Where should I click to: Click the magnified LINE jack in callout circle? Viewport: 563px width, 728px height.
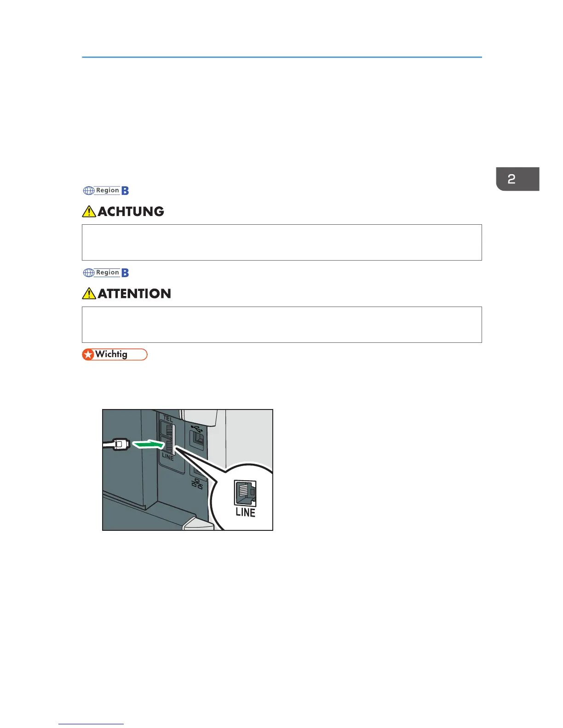tap(245, 494)
